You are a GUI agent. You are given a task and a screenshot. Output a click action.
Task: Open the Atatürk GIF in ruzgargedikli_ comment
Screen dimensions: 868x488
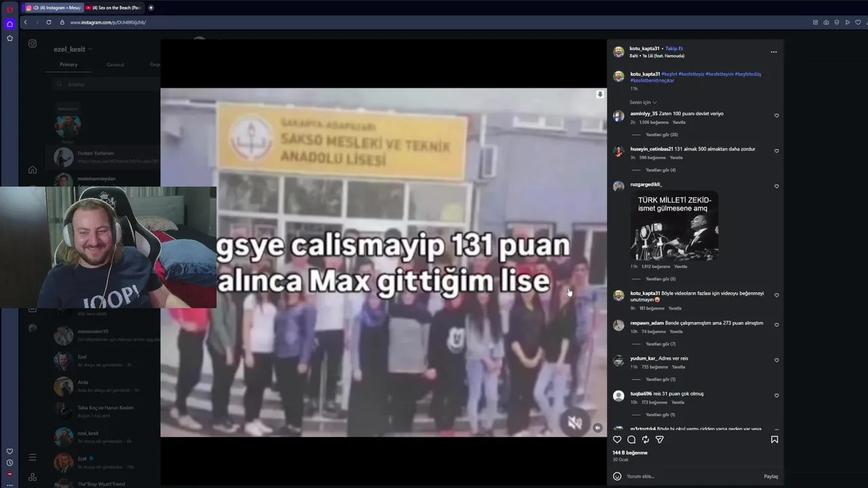coord(674,227)
